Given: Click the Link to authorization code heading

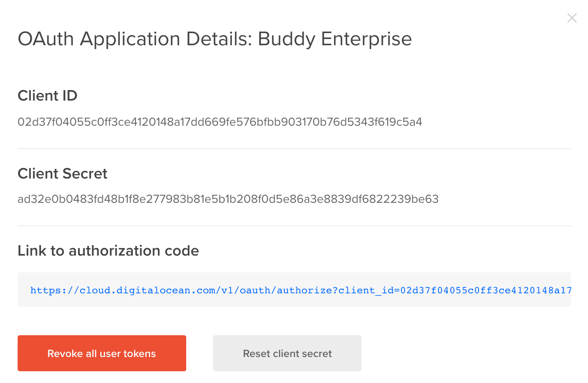Looking at the screenshot, I should click(108, 251).
